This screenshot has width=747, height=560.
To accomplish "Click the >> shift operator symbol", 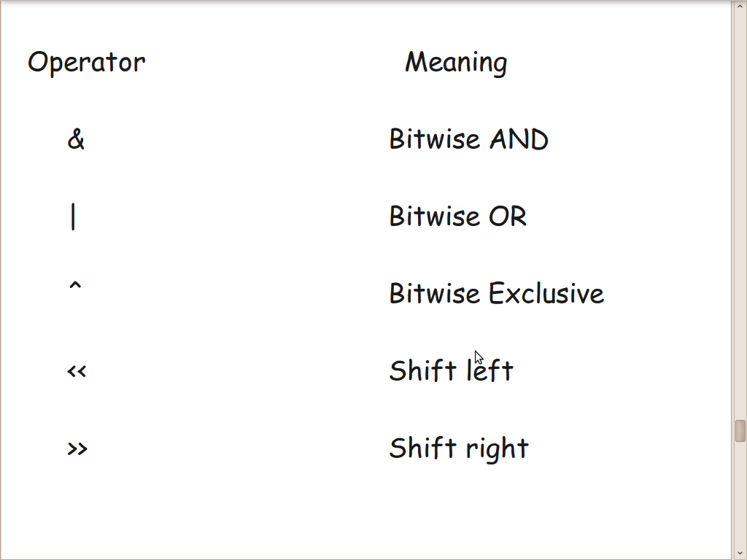I will 77,448.
